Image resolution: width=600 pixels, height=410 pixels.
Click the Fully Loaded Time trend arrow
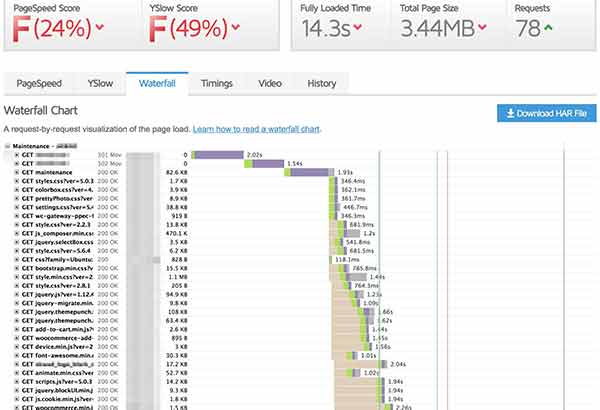(358, 27)
